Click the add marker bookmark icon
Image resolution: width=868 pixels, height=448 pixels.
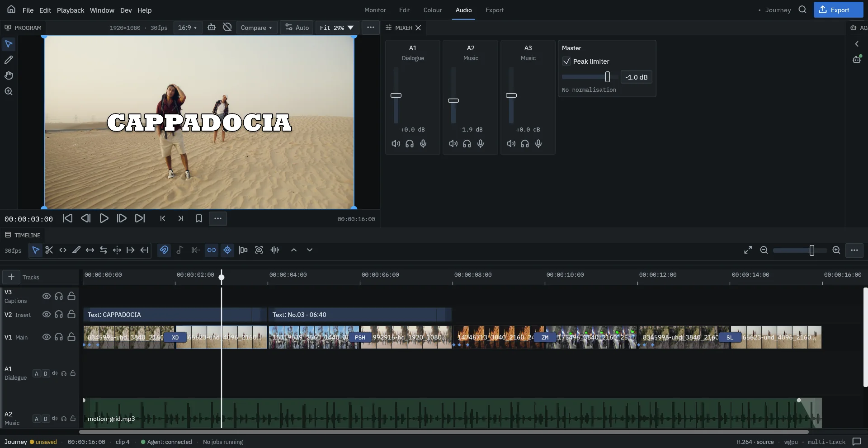tap(199, 219)
